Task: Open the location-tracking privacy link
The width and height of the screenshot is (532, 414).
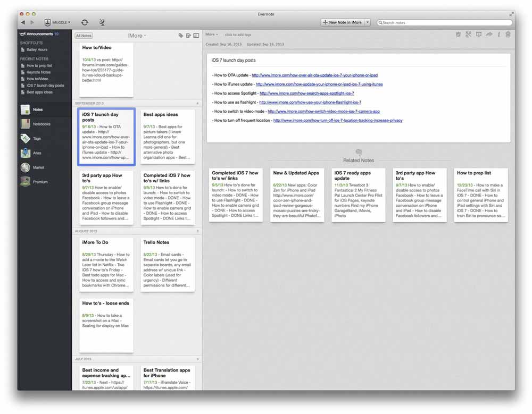Action: [x=338, y=120]
